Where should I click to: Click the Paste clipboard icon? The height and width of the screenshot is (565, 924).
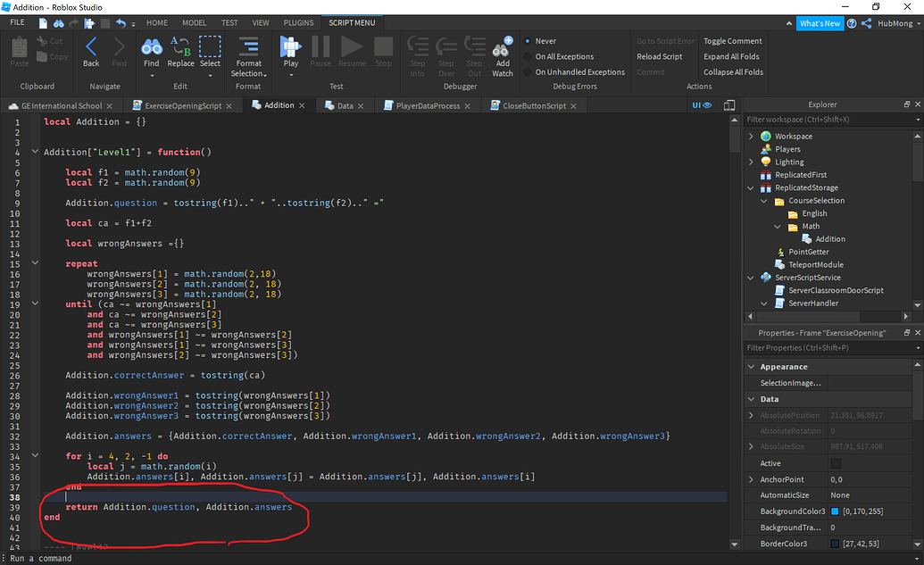[x=20, y=47]
